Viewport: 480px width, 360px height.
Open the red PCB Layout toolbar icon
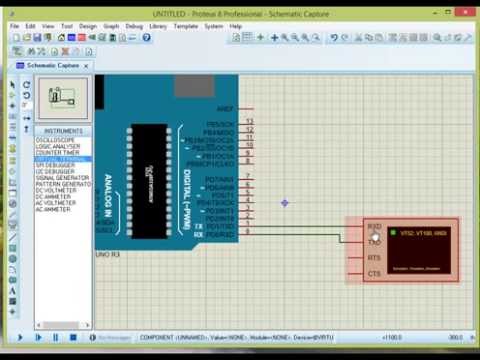tap(82, 37)
